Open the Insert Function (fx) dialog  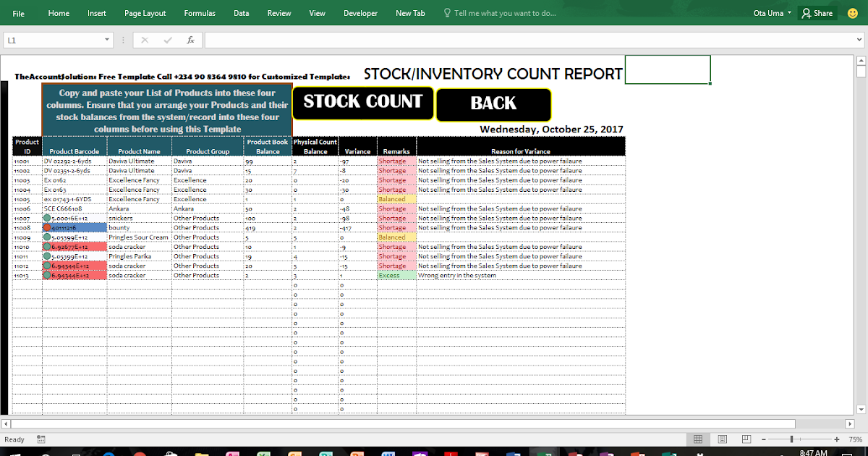pos(191,40)
